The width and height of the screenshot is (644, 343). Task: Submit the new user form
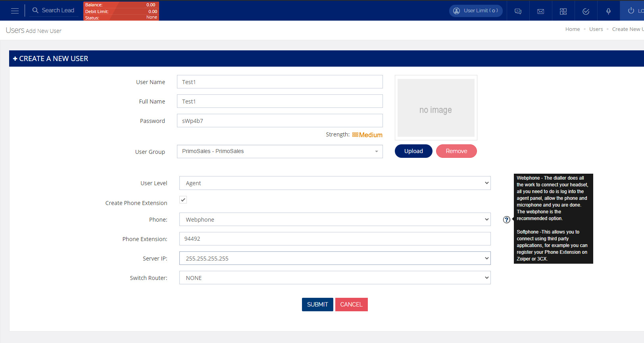(317, 305)
